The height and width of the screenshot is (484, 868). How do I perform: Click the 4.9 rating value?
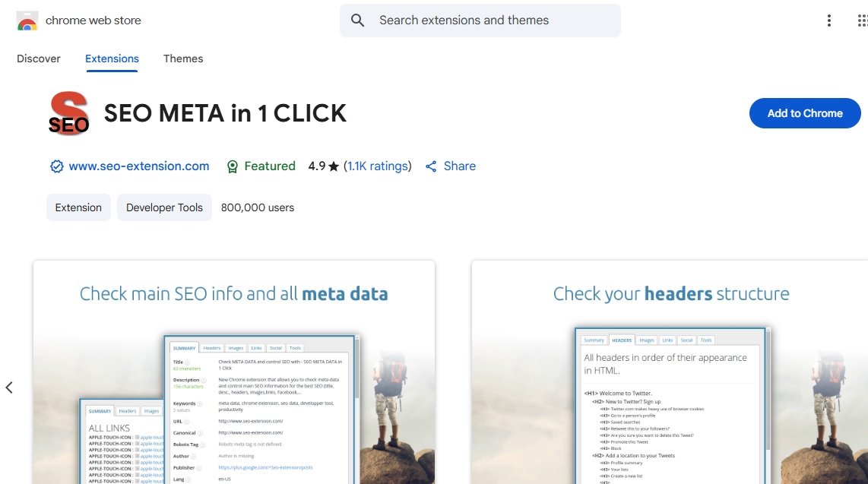(317, 166)
